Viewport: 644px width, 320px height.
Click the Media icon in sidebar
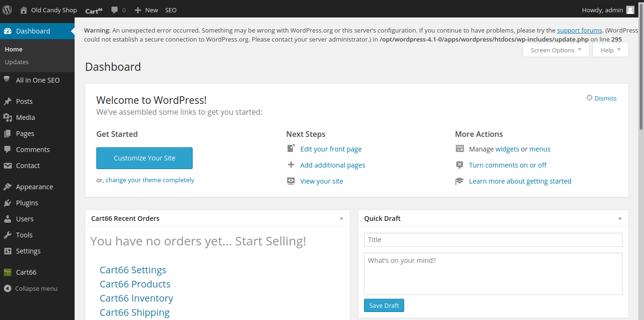pos(8,118)
